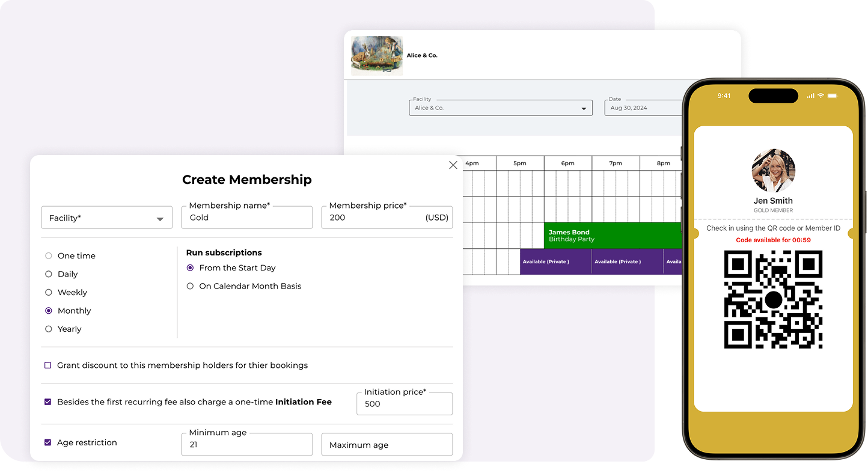Open the Facility* dropdown in membership form
This screenshot has width=868, height=473.
(x=106, y=218)
